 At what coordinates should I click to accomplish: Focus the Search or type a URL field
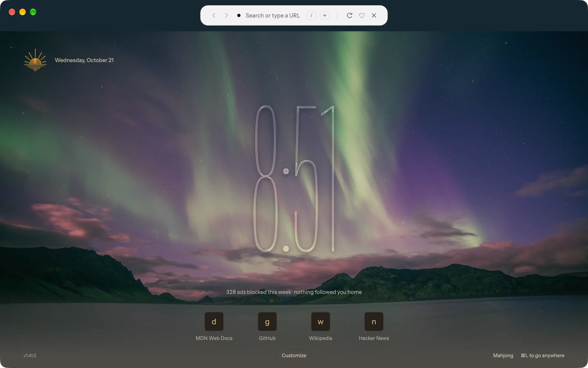pyautogui.click(x=273, y=16)
